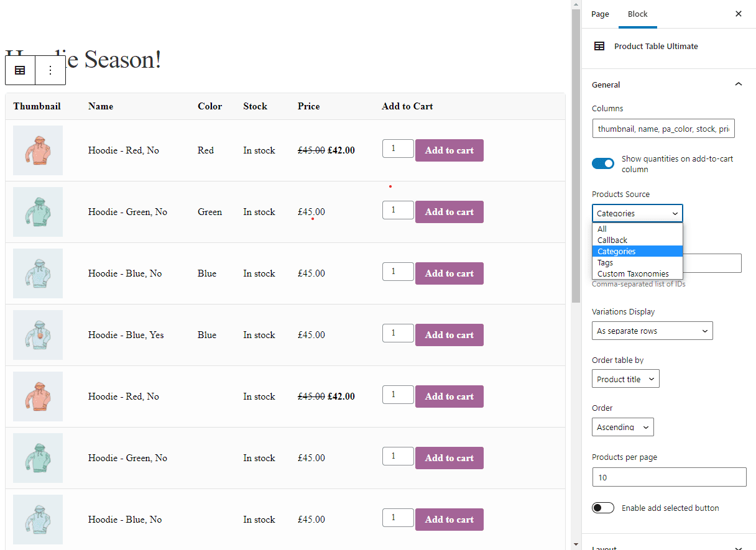756x550 pixels.
Task: Click the Thumbnail column header
Action: (x=37, y=106)
